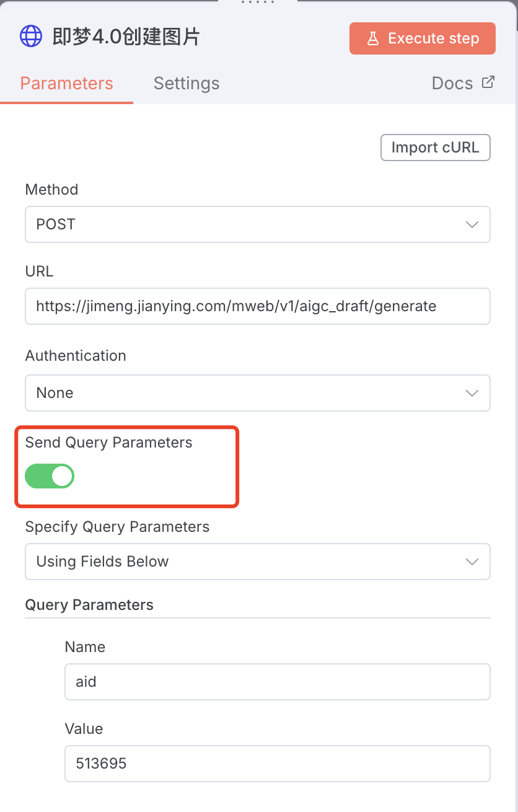Click the Specify Query Parameters chevron arrow
518x812 pixels.
[x=472, y=562]
